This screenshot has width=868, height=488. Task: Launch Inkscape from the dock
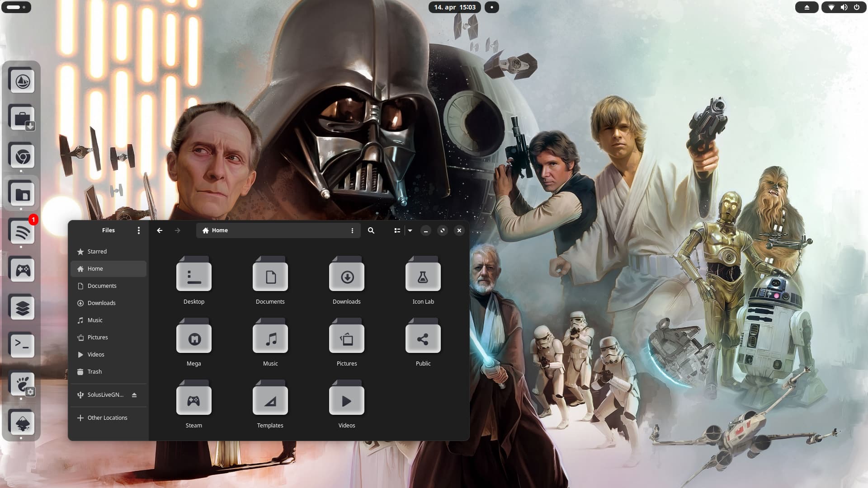[22, 422]
